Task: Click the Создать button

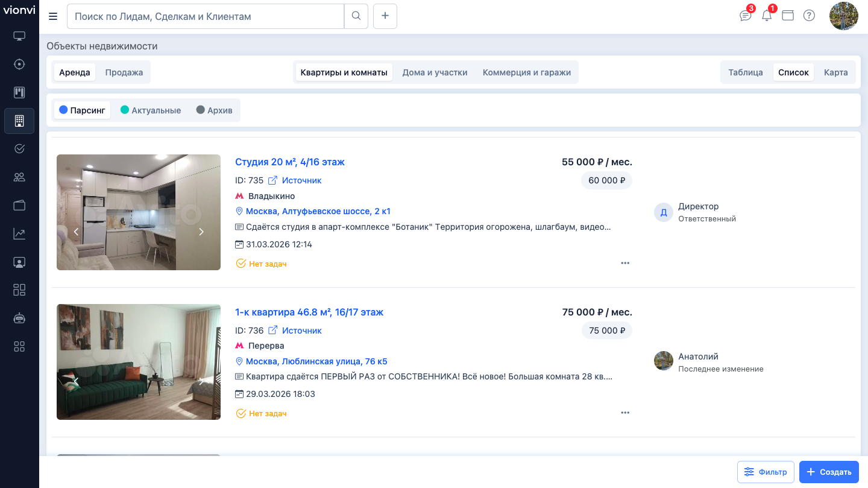Action: [x=829, y=472]
